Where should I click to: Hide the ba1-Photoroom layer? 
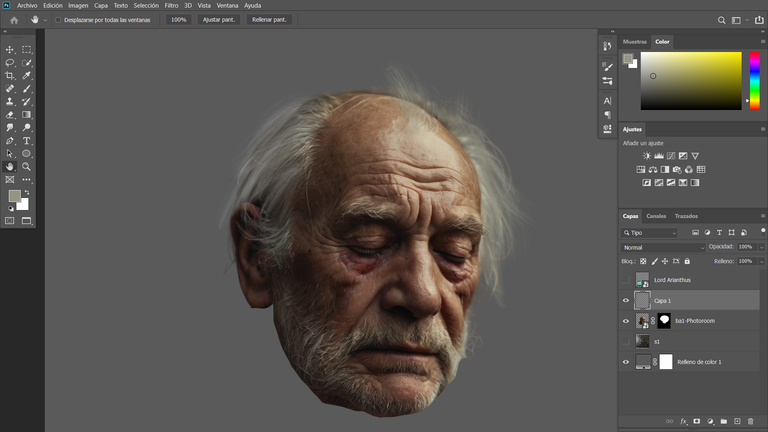click(x=626, y=321)
